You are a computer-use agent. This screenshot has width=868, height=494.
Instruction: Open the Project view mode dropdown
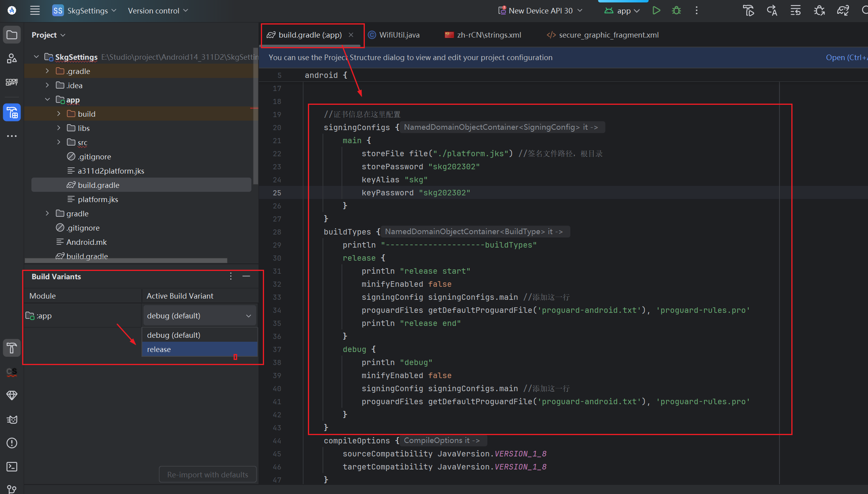coord(49,35)
